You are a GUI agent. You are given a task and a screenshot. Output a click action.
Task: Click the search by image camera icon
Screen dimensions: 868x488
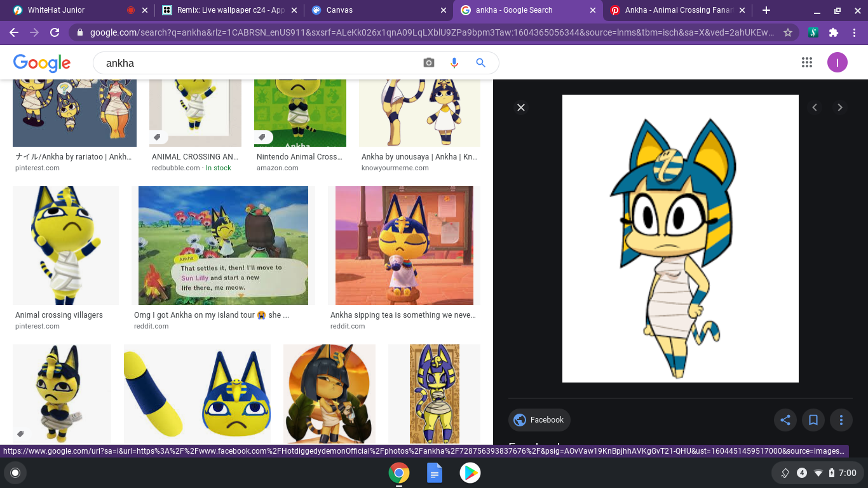[x=429, y=63]
